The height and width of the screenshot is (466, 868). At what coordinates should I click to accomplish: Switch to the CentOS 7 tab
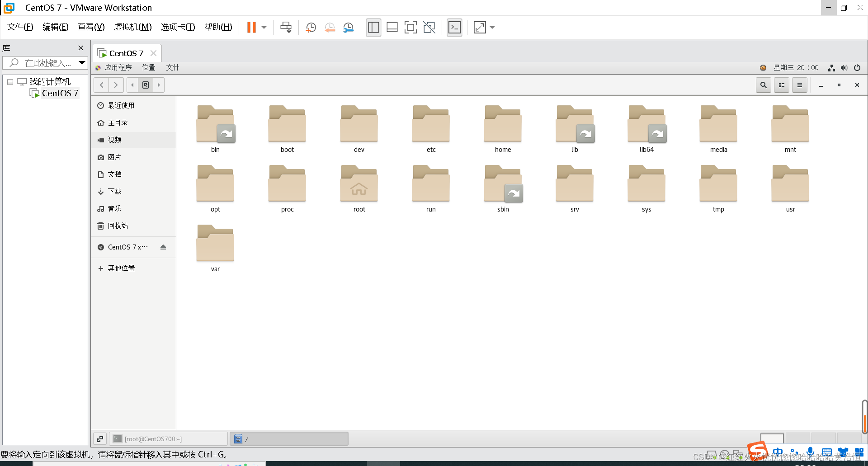(126, 53)
